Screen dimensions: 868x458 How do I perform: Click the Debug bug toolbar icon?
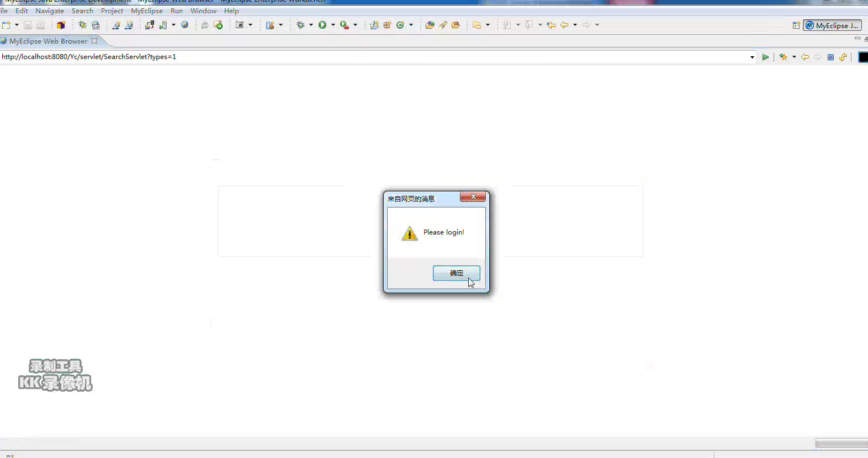(x=300, y=25)
